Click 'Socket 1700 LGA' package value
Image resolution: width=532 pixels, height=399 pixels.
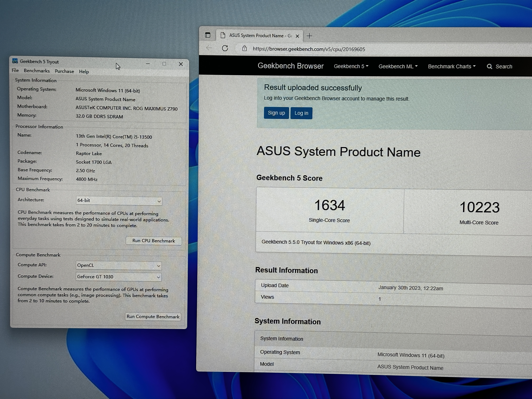[x=94, y=162]
